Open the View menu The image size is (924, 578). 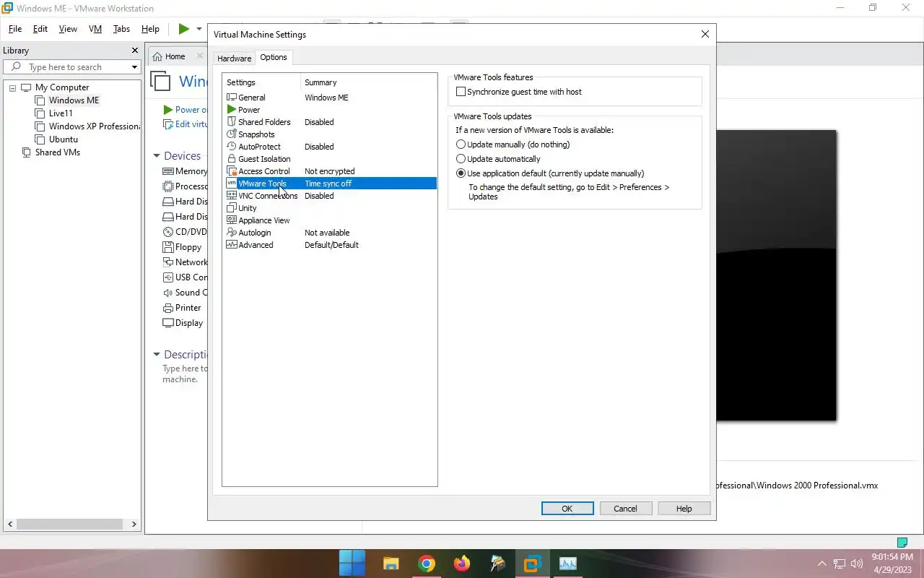pos(68,29)
